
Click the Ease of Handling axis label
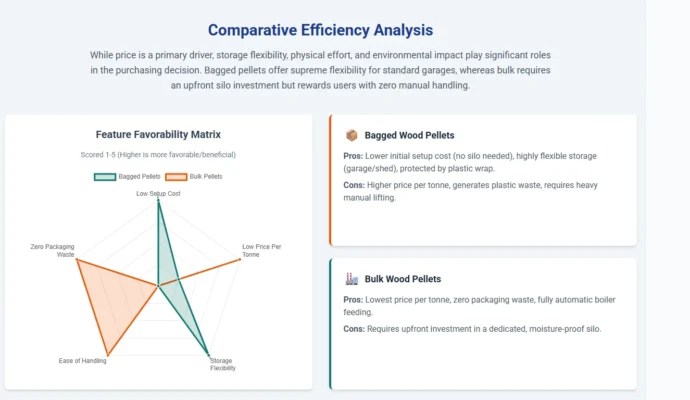83,360
